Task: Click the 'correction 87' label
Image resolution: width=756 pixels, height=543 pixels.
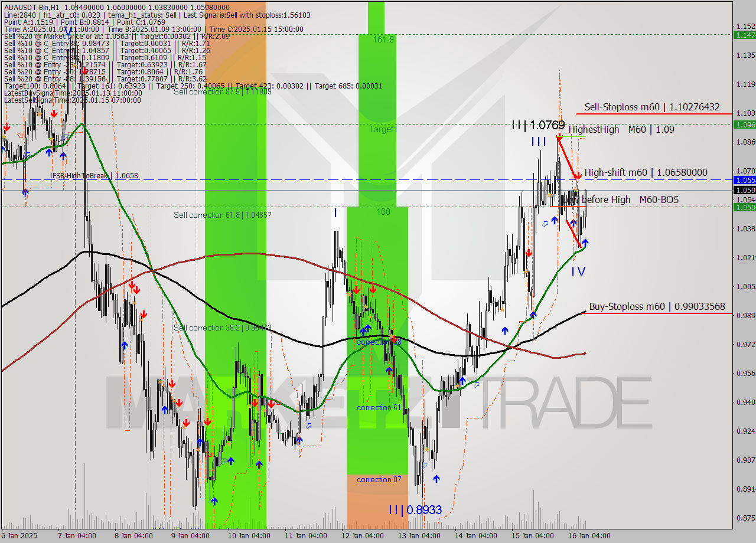Action: (x=379, y=479)
